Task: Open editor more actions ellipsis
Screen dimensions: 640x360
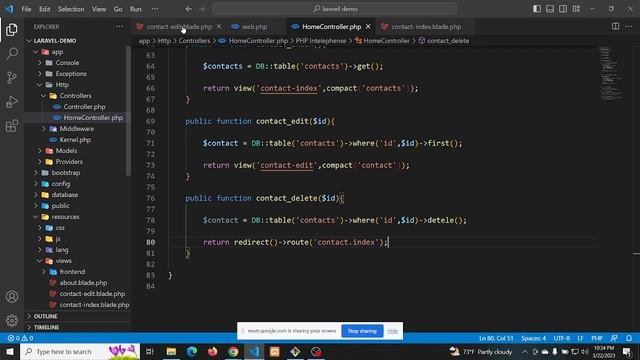Action: pyautogui.click(x=629, y=27)
